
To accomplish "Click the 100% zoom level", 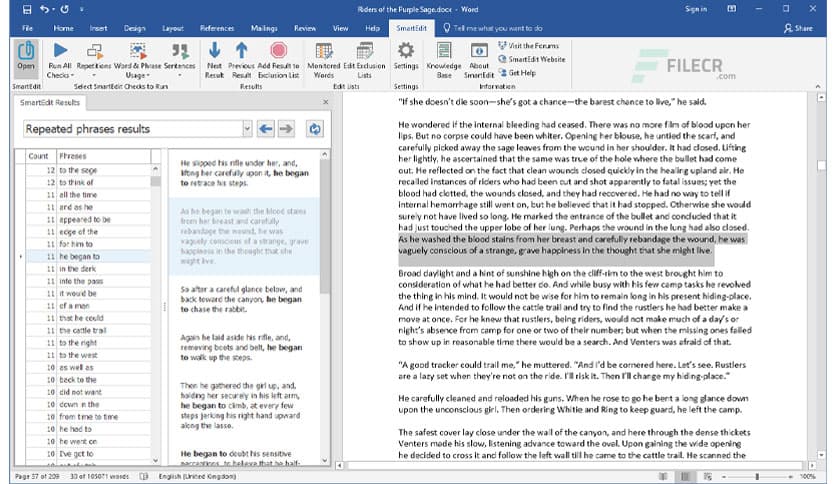I will [808, 476].
